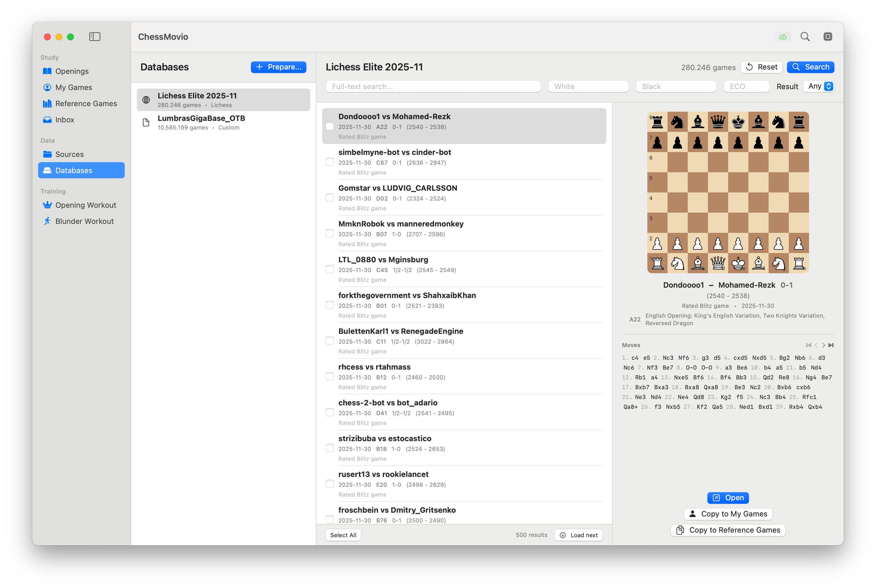This screenshot has width=876, height=588.
Task: Jump to last move in Moves panel
Action: (831, 345)
